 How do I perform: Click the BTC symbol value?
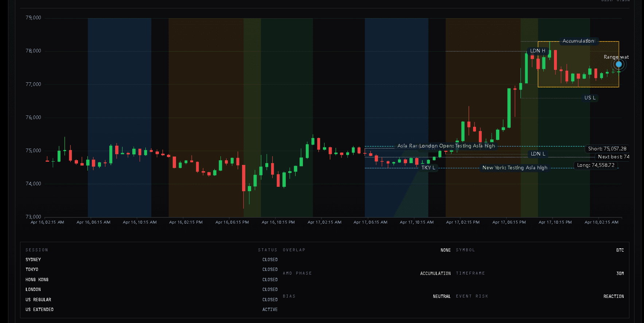point(620,251)
